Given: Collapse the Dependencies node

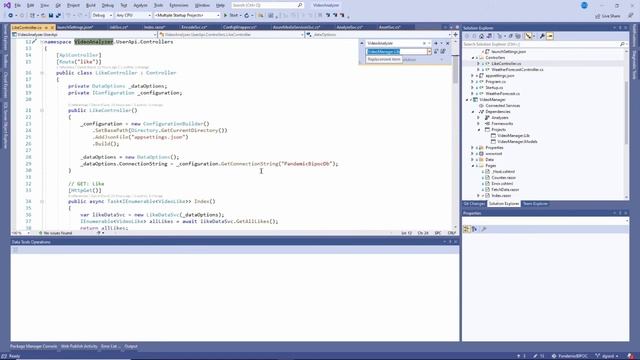Looking at the screenshot, I should (473, 111).
